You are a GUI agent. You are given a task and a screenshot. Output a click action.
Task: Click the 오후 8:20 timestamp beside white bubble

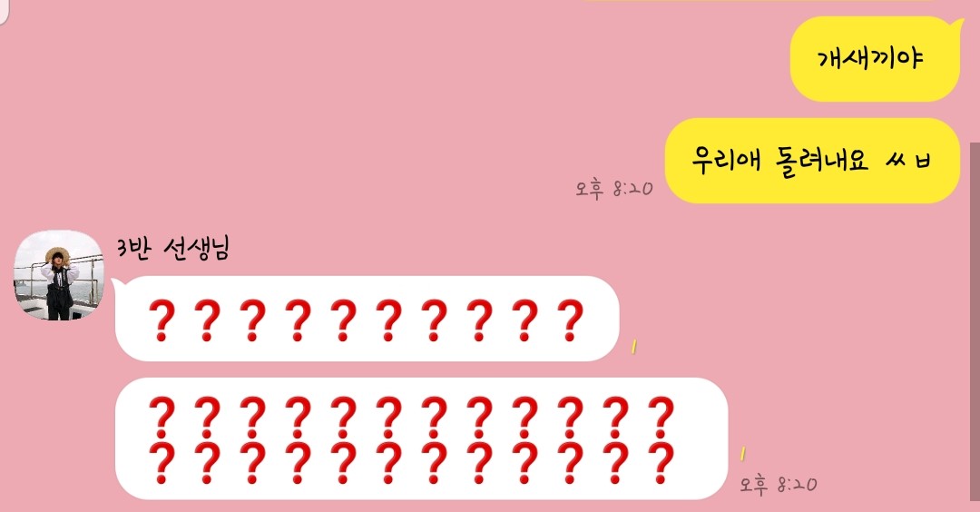click(779, 484)
